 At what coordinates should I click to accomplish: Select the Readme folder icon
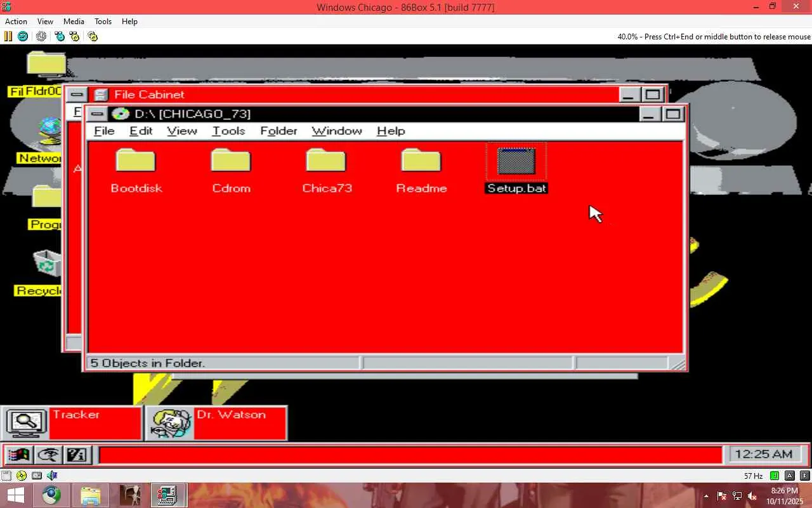[x=421, y=161]
